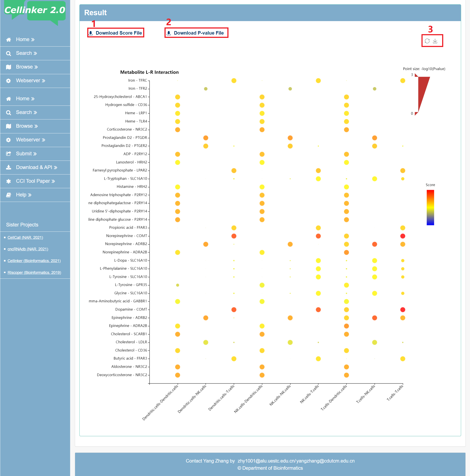
Task: Click the save chart as image icon
Action: coord(435,41)
